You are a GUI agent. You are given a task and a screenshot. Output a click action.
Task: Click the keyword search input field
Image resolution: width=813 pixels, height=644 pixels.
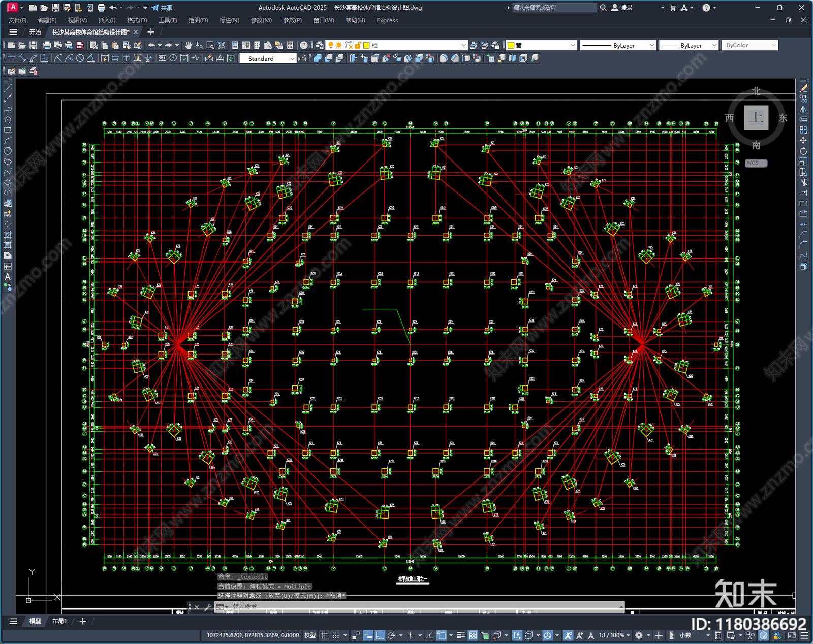(x=554, y=8)
